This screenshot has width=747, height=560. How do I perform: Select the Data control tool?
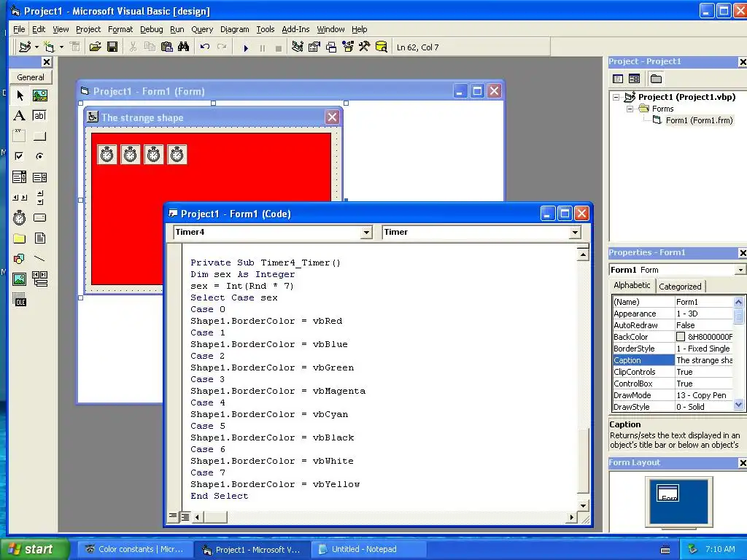click(39, 279)
